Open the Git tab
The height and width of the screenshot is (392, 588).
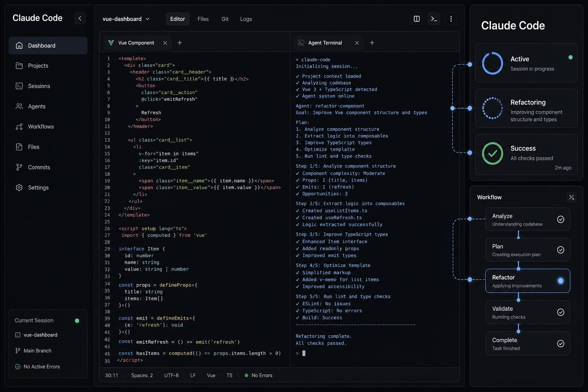(225, 19)
